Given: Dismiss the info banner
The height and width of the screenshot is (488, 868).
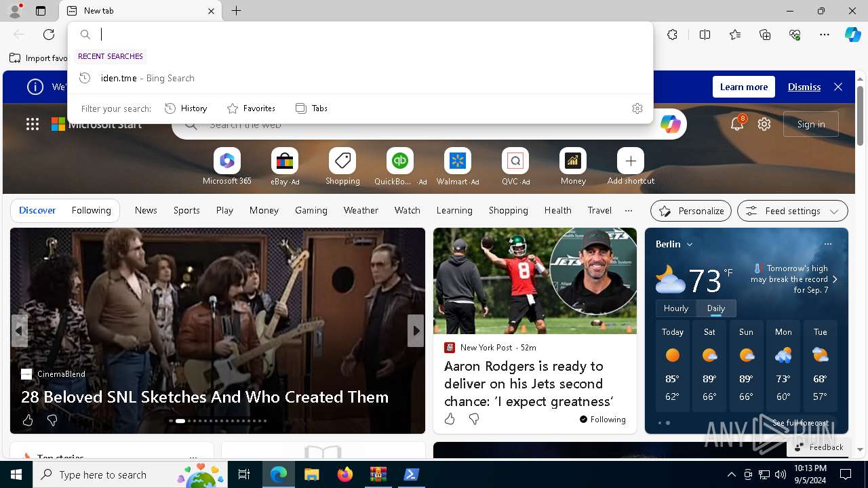Looking at the screenshot, I should tap(804, 87).
